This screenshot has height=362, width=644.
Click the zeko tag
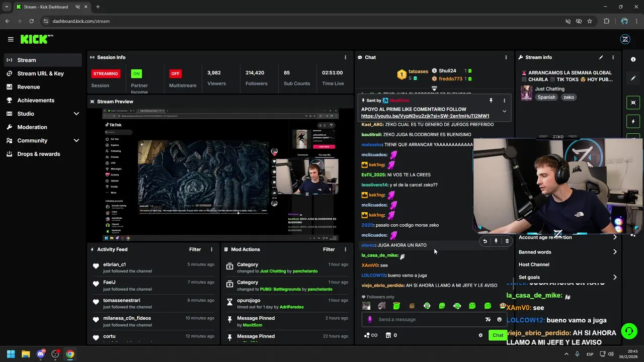(x=569, y=98)
